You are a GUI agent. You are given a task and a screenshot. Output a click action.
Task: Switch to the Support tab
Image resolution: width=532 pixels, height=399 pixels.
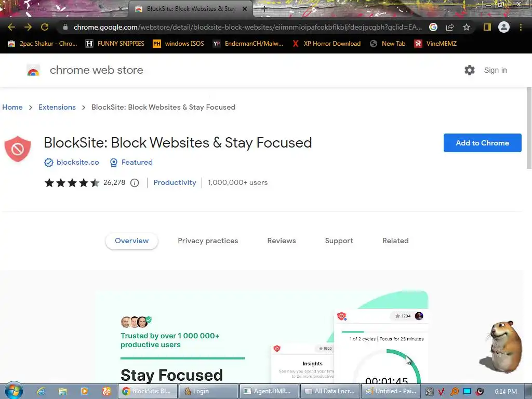339,241
